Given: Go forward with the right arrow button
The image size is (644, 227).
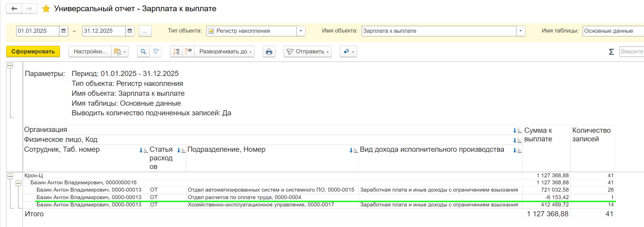Looking at the screenshot, I should [29, 9].
